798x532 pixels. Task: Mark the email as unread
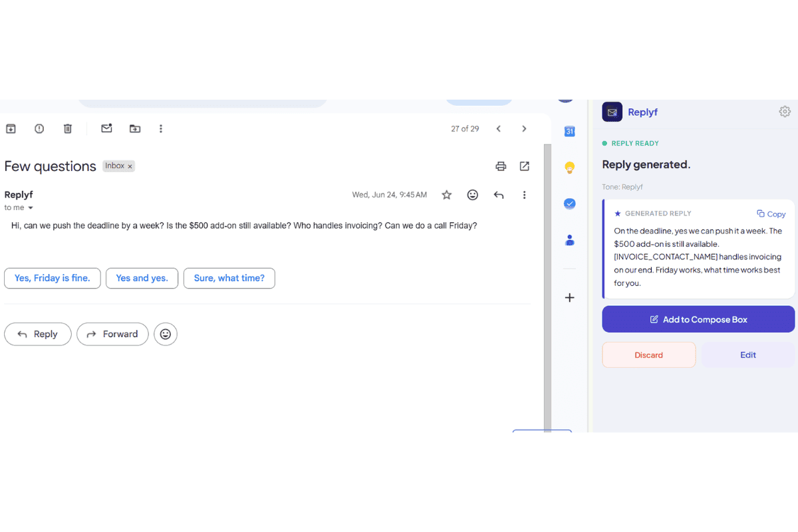[106, 128]
